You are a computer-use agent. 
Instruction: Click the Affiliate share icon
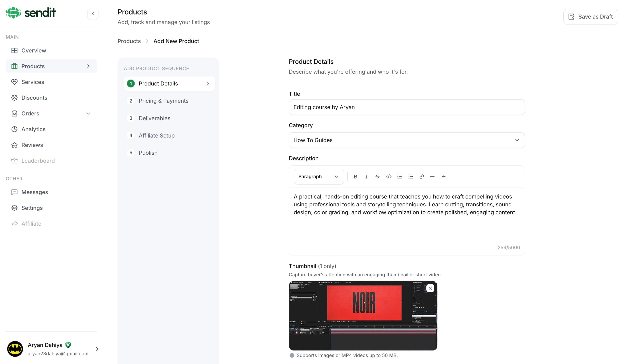[x=14, y=224]
